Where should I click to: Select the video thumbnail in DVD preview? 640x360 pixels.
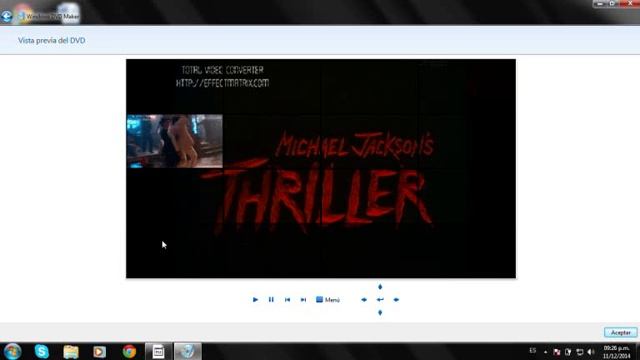(175, 141)
